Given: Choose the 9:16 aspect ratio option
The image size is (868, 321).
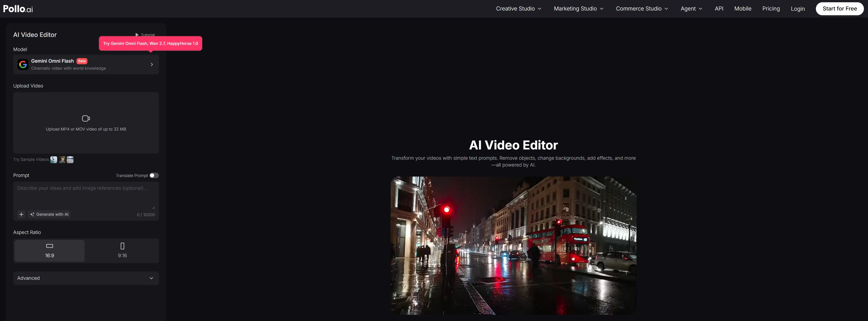Looking at the screenshot, I should [122, 251].
